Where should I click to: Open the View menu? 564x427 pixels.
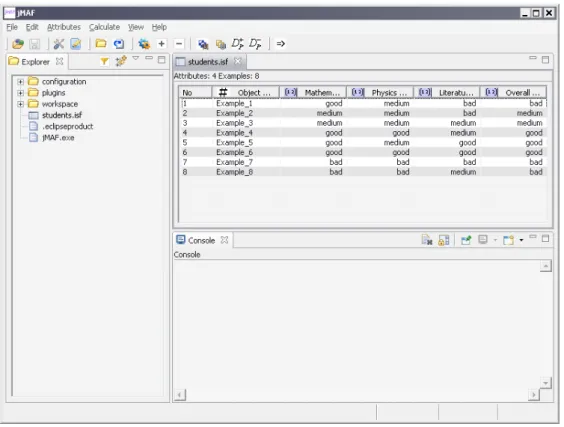point(136,27)
